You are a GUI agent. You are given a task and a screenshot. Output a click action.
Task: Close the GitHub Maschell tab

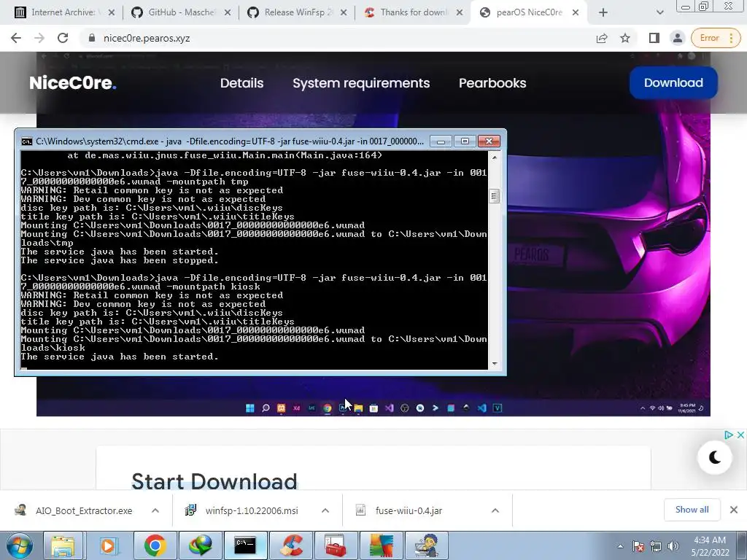(x=228, y=12)
